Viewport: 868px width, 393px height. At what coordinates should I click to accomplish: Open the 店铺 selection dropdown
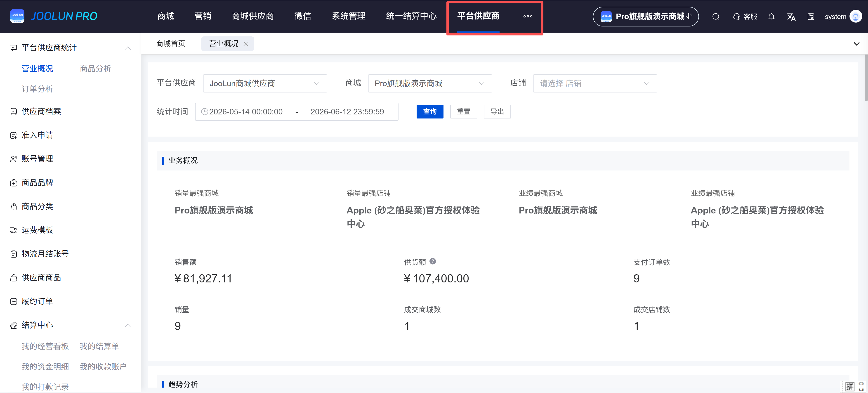tap(595, 83)
